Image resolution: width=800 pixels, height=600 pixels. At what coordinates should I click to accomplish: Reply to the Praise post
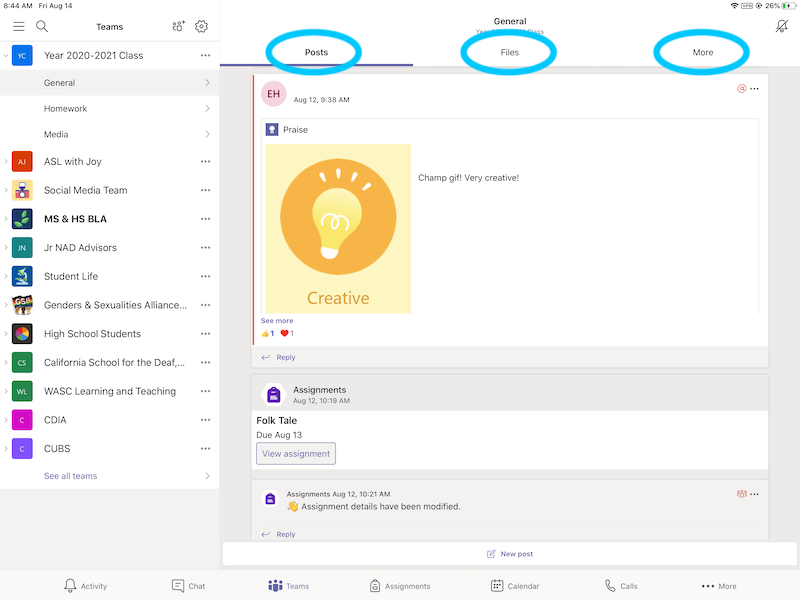point(278,357)
